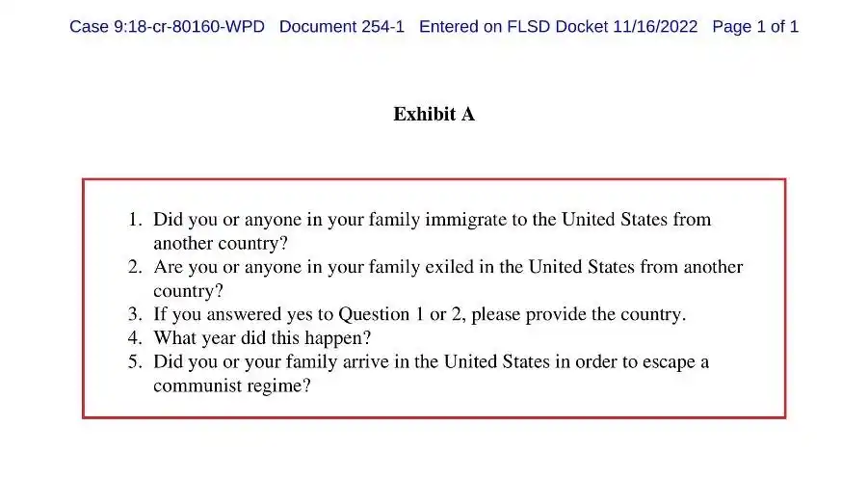Click the word 'Case' in the header
Viewport: 868px width, 479px height.
point(89,26)
